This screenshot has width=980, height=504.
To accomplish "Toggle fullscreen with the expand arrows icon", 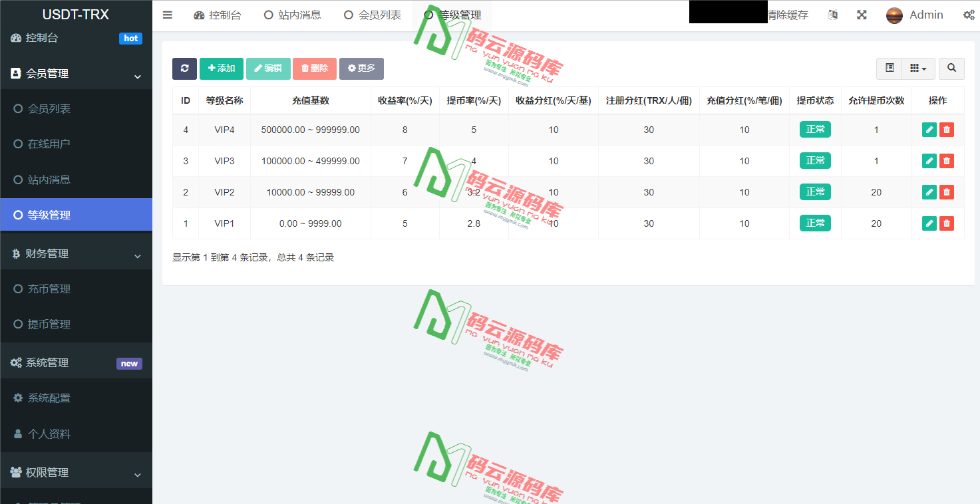I will coord(862,14).
